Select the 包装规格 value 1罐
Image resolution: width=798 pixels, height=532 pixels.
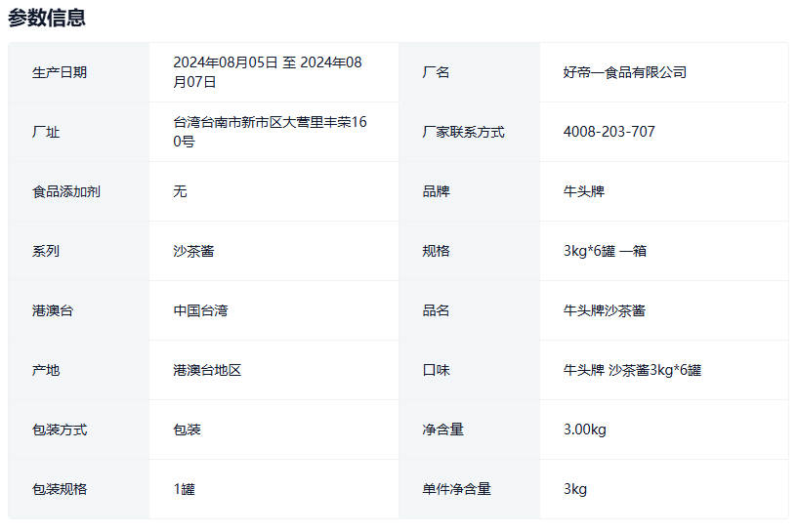pyautogui.click(x=184, y=489)
